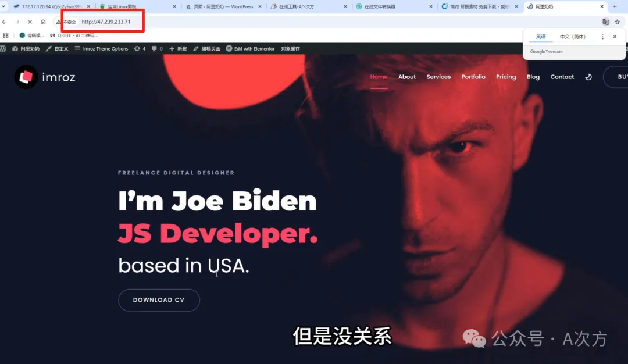This screenshot has height=364, width=628.
Task: Open the About page link
Action: (x=407, y=77)
